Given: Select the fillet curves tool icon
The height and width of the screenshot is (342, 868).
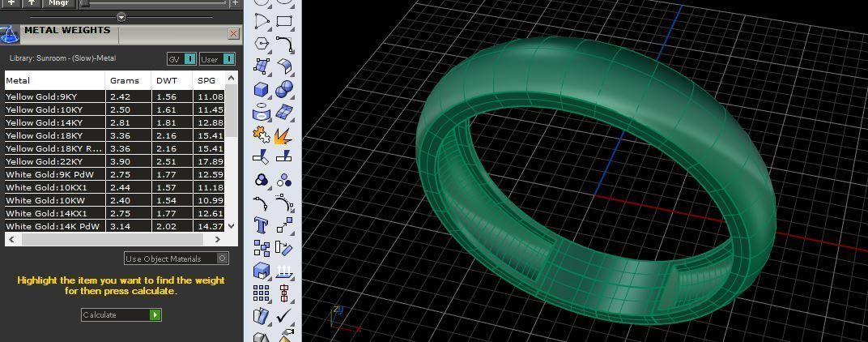Looking at the screenshot, I should click(284, 44).
